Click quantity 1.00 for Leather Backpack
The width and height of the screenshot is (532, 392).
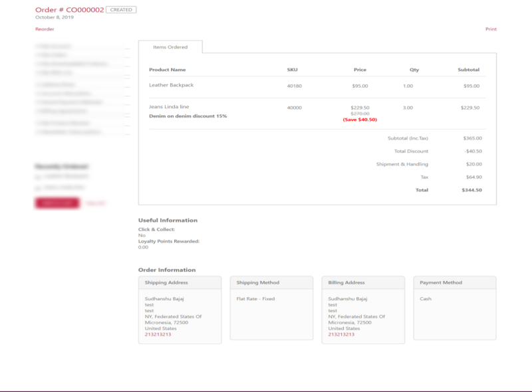click(x=408, y=86)
